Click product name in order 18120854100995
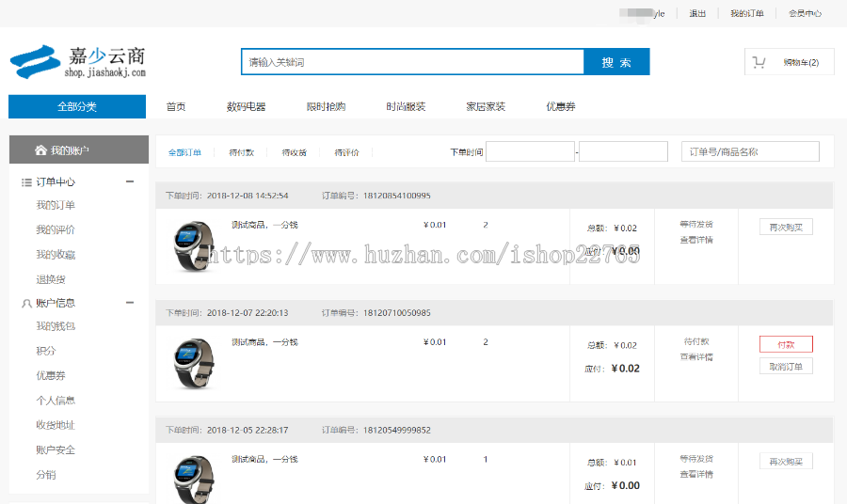The width and height of the screenshot is (847, 504). click(x=264, y=225)
